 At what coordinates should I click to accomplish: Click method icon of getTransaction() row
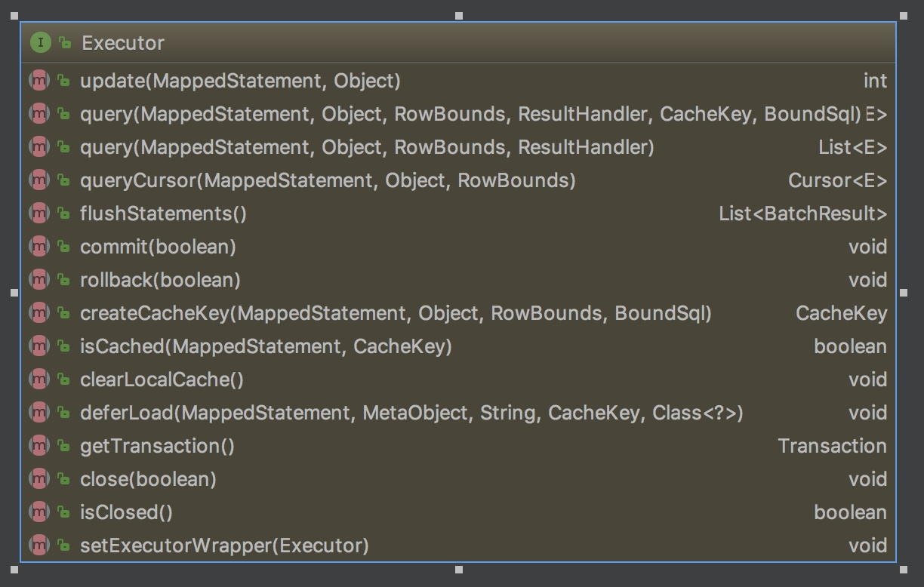pyautogui.click(x=39, y=446)
